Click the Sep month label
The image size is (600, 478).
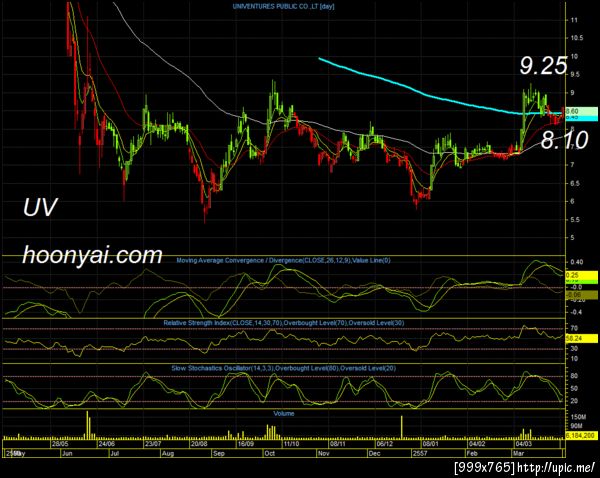point(219,454)
